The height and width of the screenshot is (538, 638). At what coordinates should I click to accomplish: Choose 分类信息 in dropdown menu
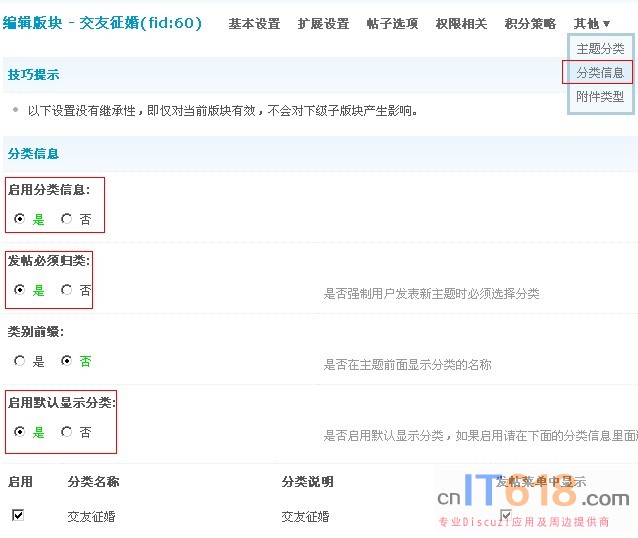(600, 73)
